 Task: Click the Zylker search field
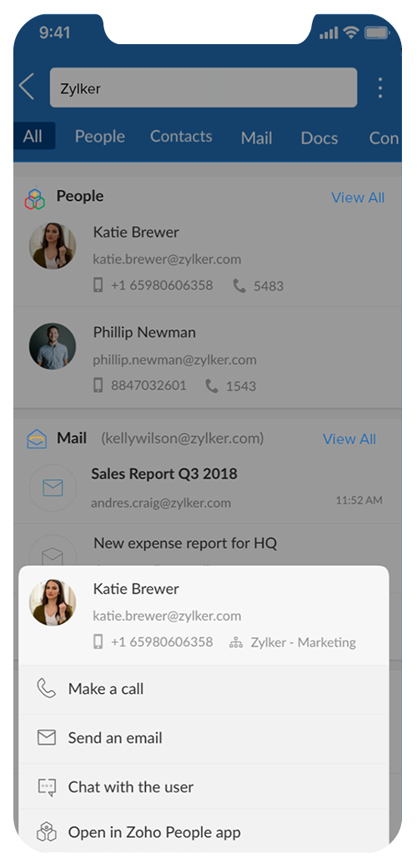coord(203,87)
